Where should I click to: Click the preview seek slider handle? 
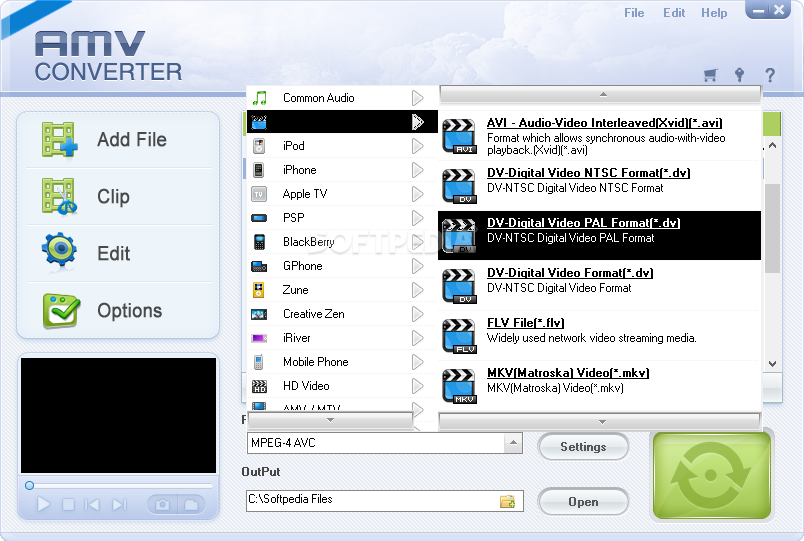click(29, 485)
